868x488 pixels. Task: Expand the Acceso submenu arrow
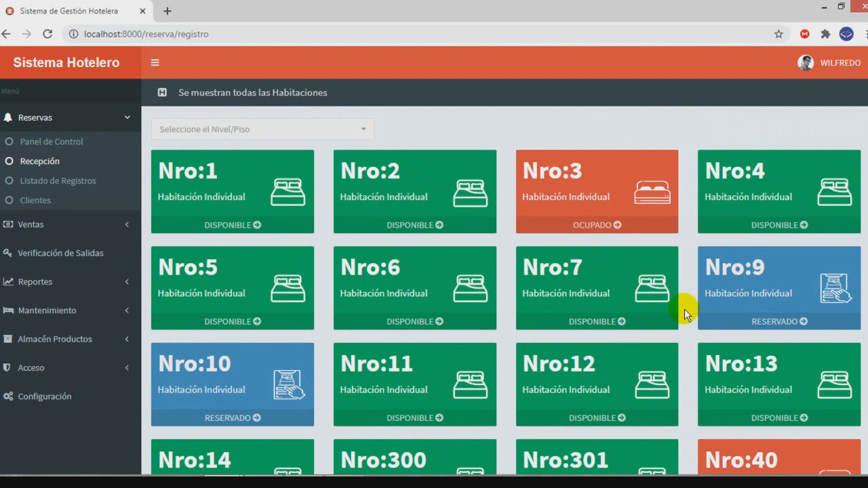[127, 367]
